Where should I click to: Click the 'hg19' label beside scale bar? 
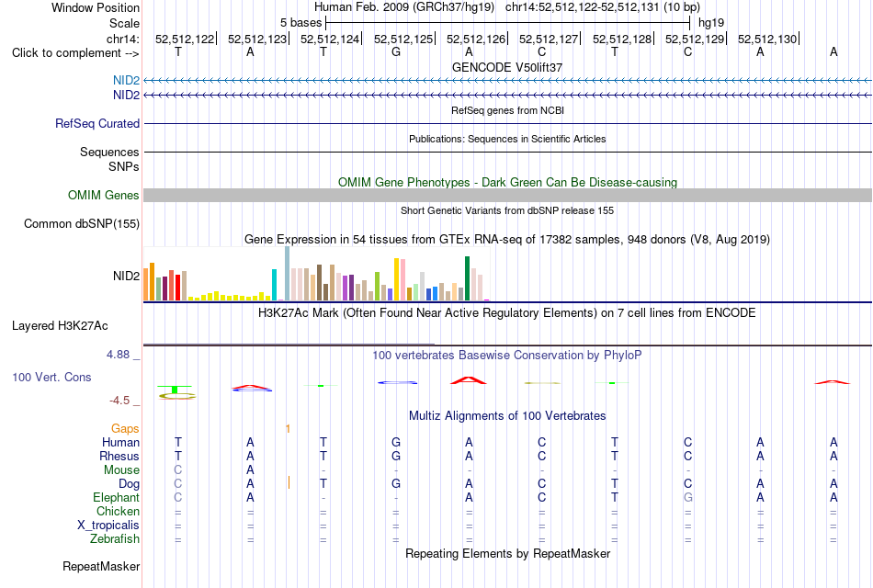pyautogui.click(x=711, y=23)
